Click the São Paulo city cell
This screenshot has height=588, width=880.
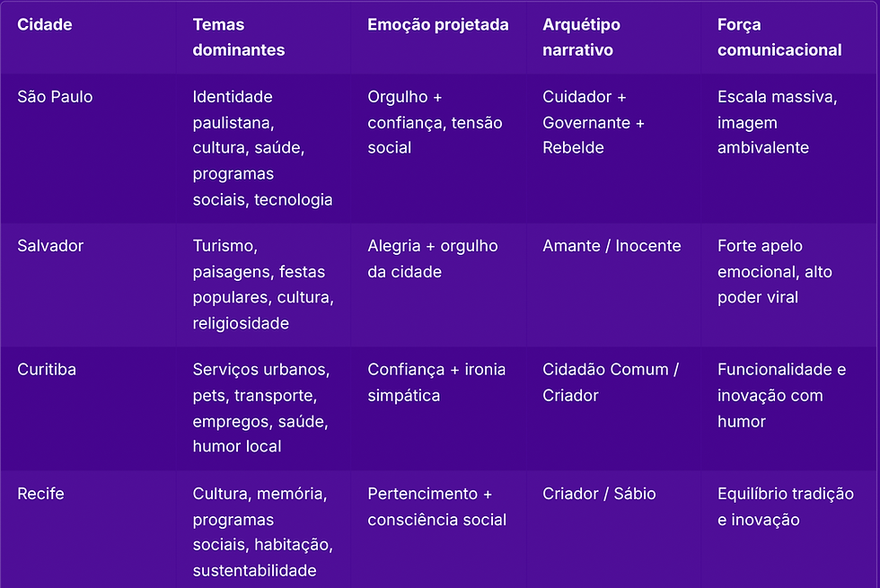coord(55,97)
